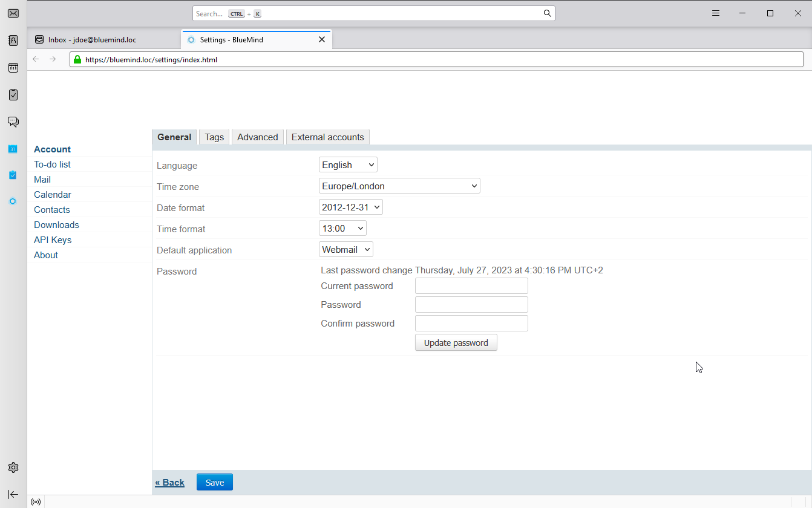Viewport: 812px width, 508px height.
Task: Open the blue BlueMind tasks icon
Action: click(x=13, y=175)
